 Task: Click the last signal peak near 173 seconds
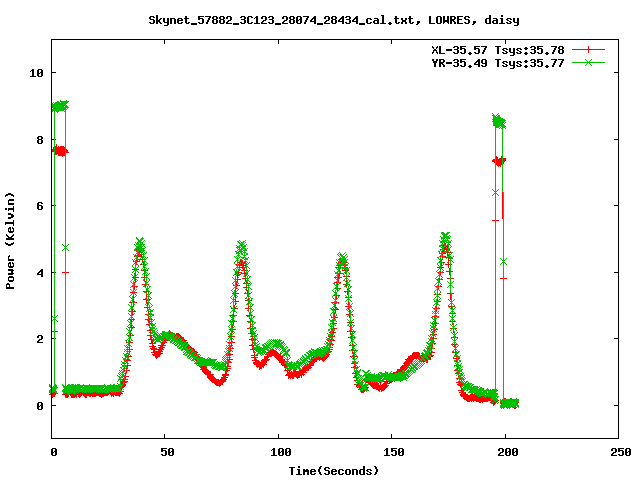(x=445, y=237)
